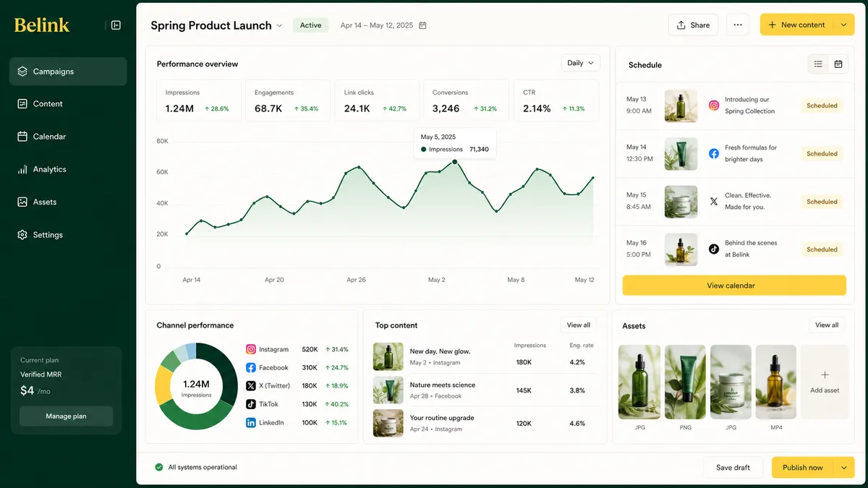
Task: Click Scheduled badge for Introducing our Spring Collection
Action: (x=822, y=106)
